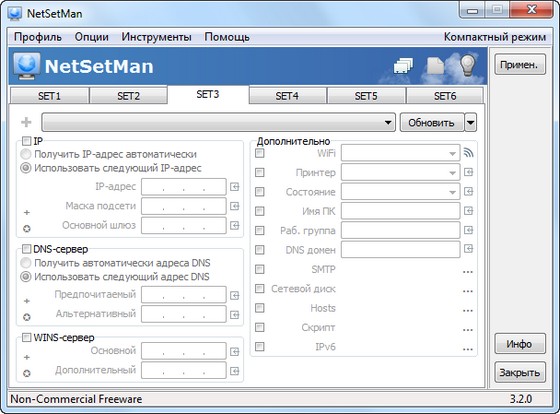Click the DNS домен text field
Viewport: 560px width, 414px height.
coord(400,249)
